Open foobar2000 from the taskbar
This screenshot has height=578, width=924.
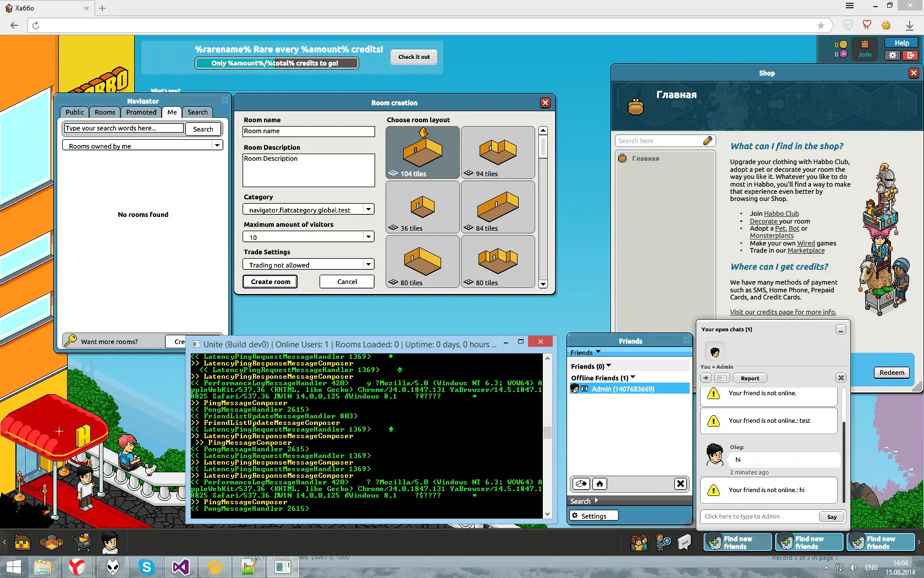113,566
